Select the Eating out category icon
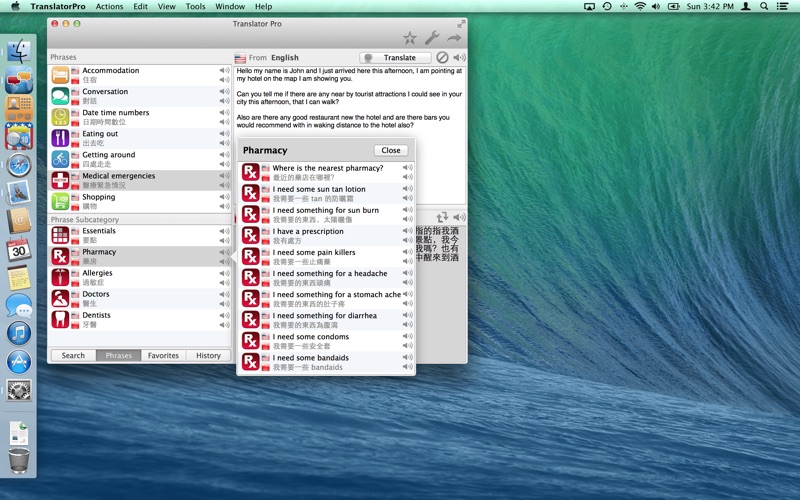This screenshot has width=800, height=500. (x=60, y=138)
